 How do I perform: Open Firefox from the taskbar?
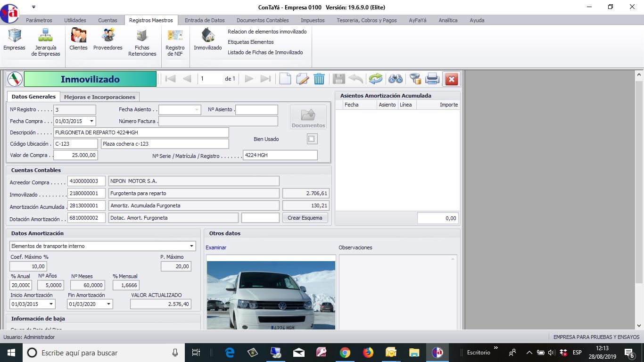pyautogui.click(x=368, y=353)
